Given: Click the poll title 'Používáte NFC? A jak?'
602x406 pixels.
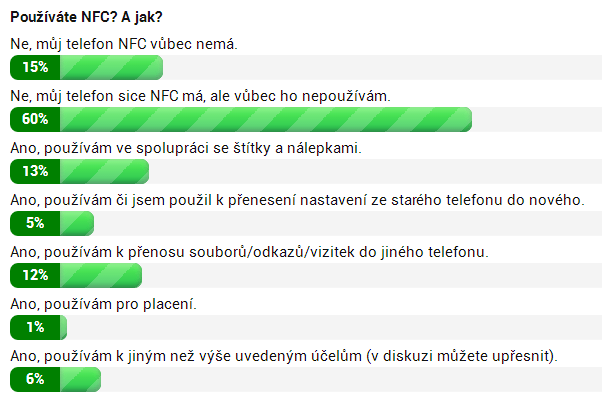Looking at the screenshot, I should point(86,17).
